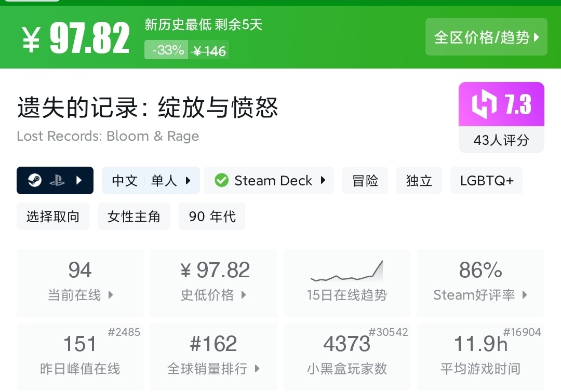
Task: Tap the 43人评分 rating count label
Action: click(501, 140)
